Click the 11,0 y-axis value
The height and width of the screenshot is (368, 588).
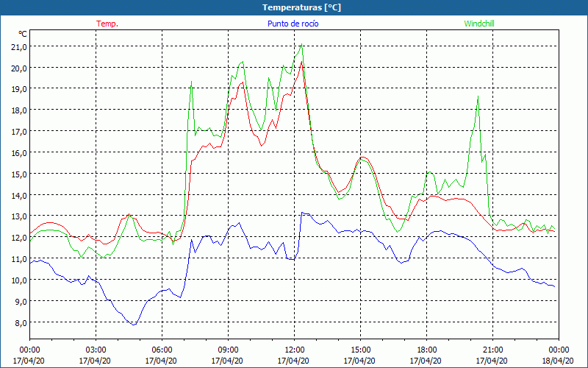(21, 259)
